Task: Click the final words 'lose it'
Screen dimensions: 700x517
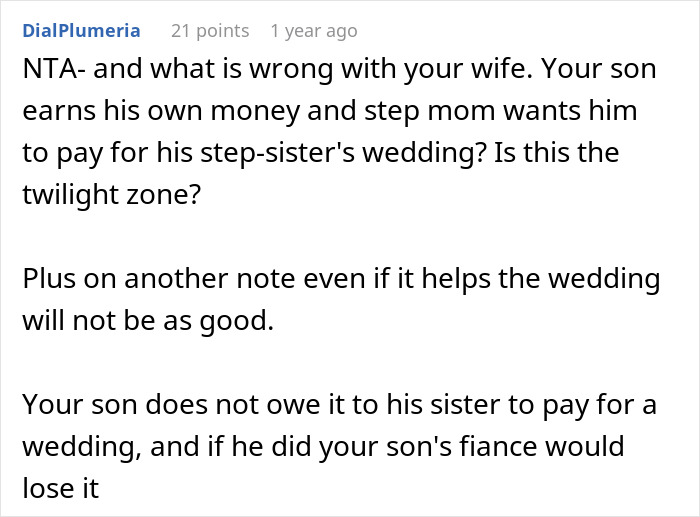Action: pos(56,485)
